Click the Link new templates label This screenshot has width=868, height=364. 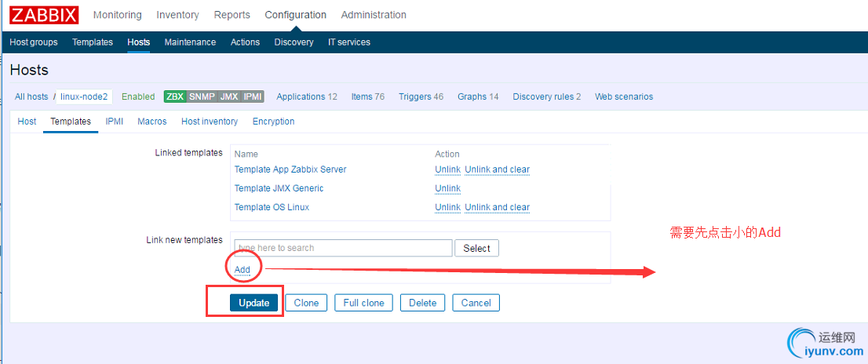pos(184,240)
